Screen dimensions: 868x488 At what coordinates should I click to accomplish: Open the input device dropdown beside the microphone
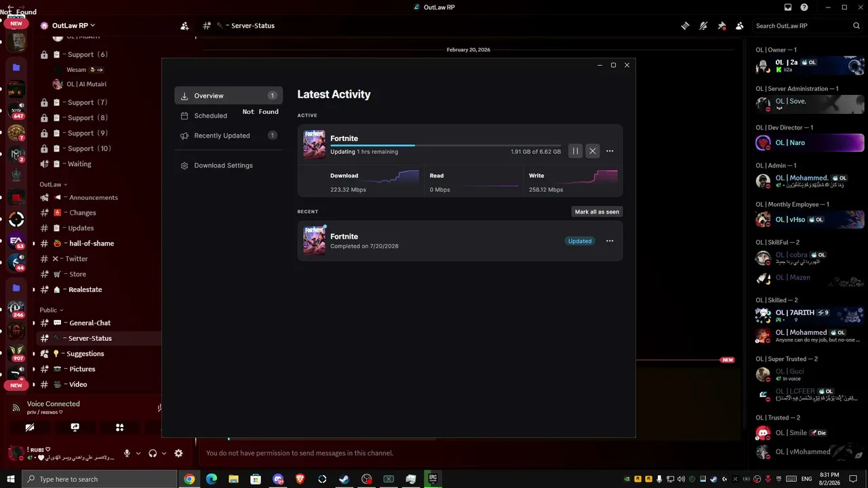pyautogui.click(x=138, y=453)
